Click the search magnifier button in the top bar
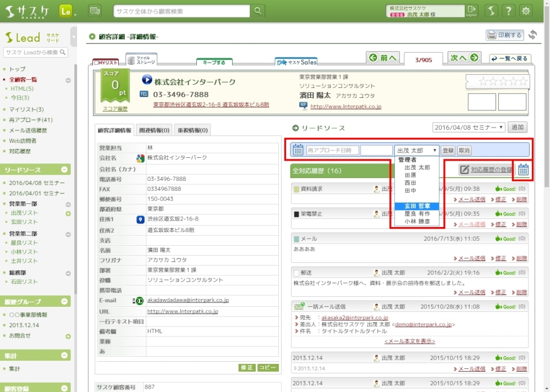 (257, 11)
